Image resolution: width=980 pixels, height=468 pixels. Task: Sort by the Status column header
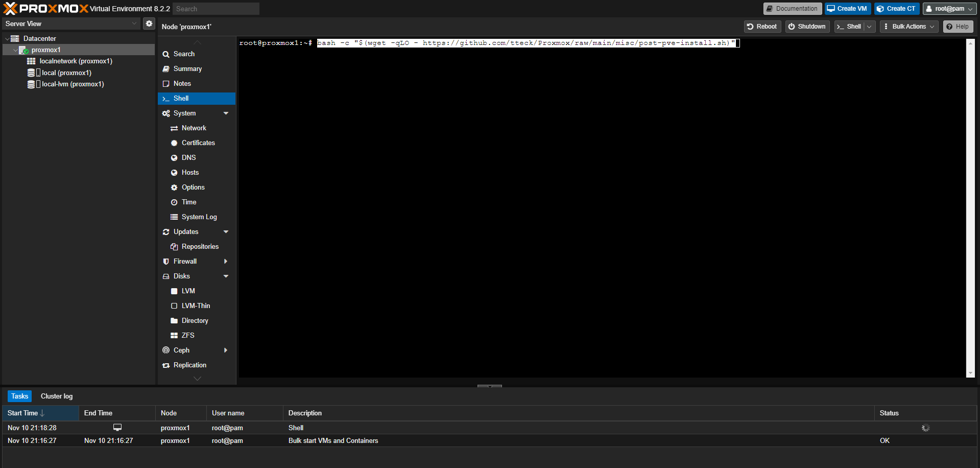tap(925, 413)
